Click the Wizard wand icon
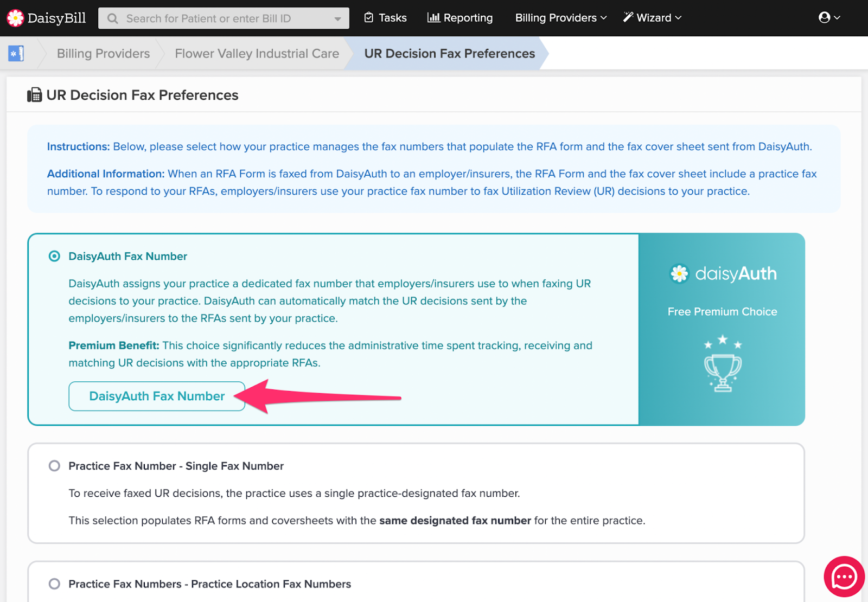The height and width of the screenshot is (602, 868). [x=628, y=17]
